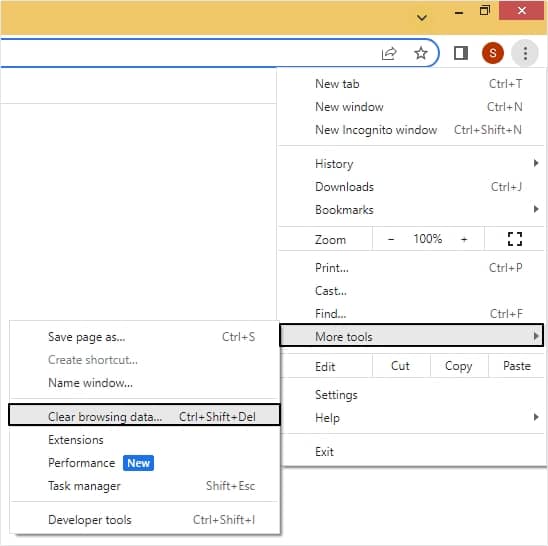Choose Print... from the menu
The image size is (548, 546).
[x=411, y=268]
